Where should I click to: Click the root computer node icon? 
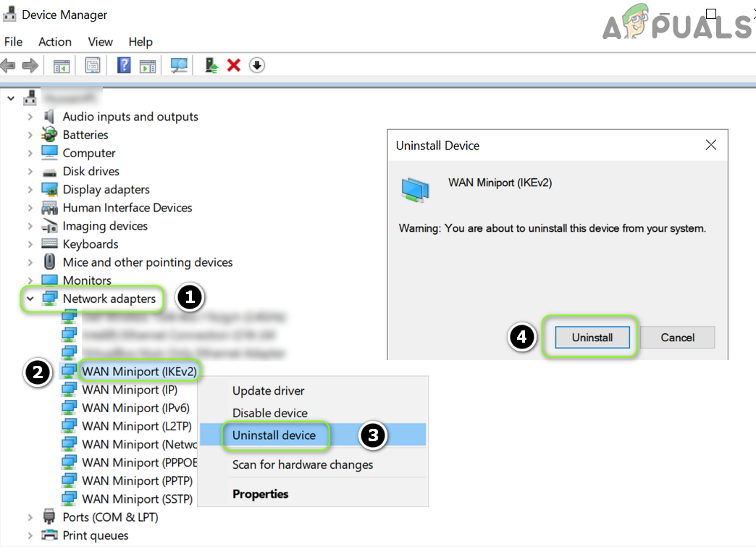tap(30, 97)
